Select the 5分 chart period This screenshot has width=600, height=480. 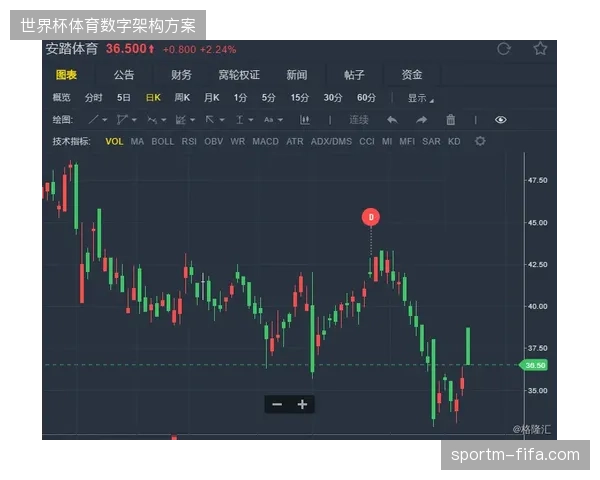269,98
